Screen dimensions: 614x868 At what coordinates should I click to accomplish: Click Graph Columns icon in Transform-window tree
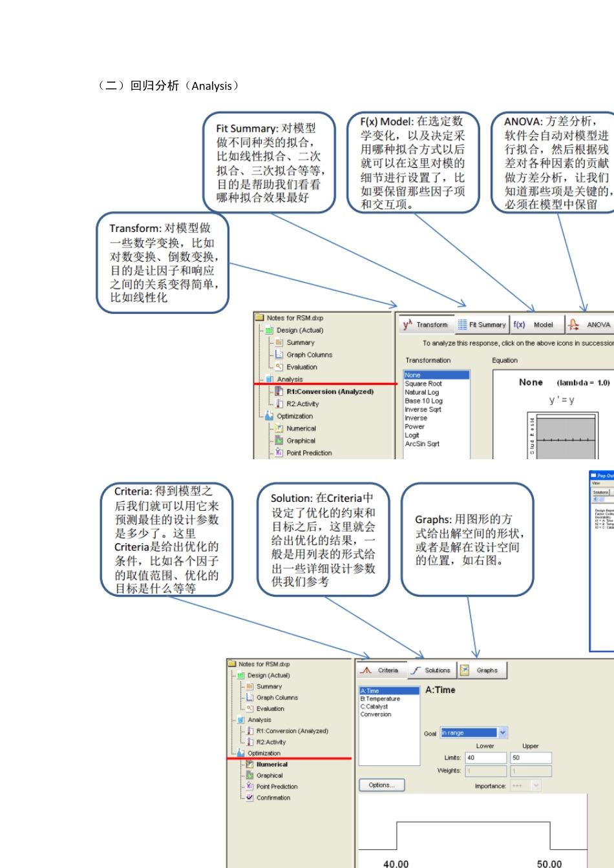point(279,355)
